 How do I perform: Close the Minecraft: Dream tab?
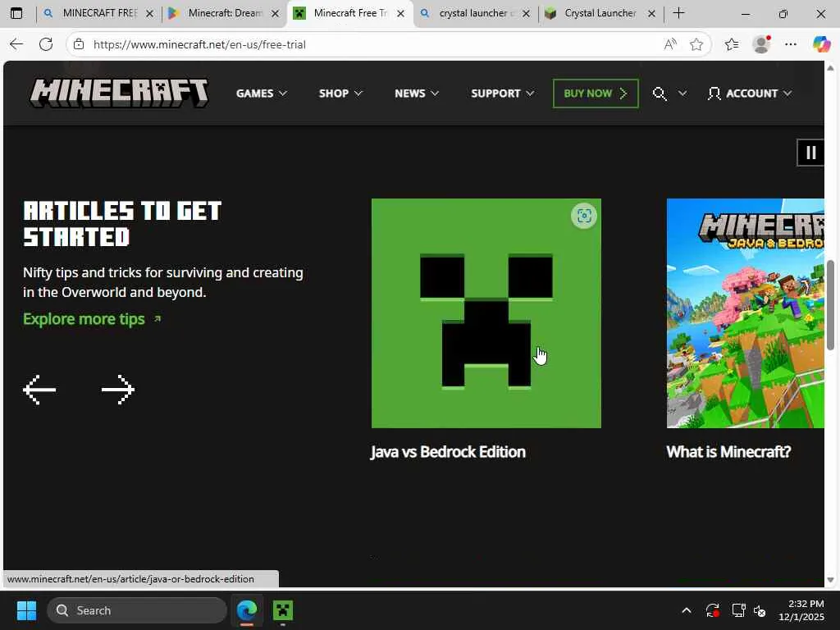click(x=276, y=14)
